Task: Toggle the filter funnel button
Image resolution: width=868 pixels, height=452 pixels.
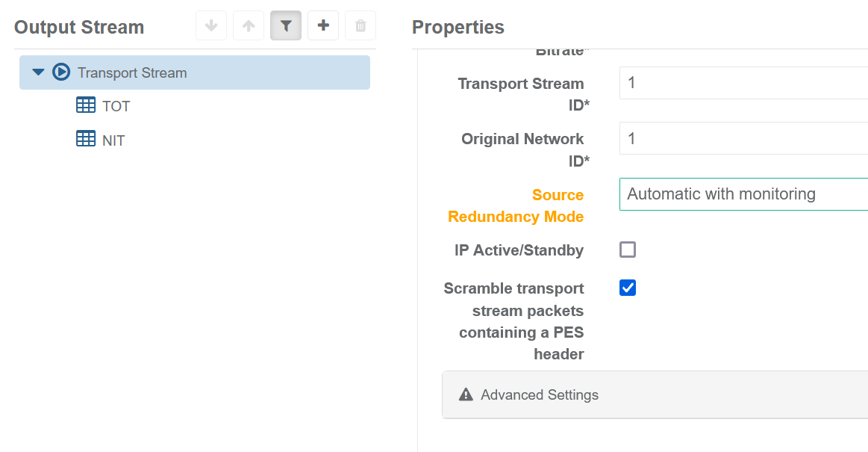Action: tap(286, 26)
